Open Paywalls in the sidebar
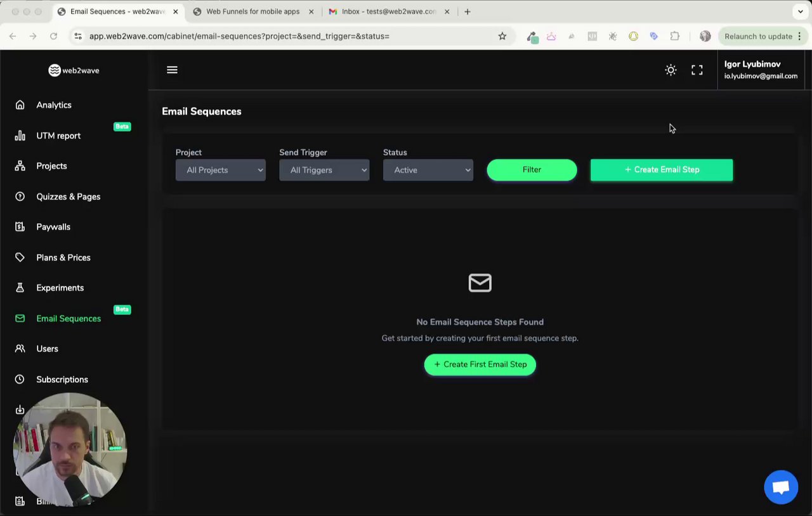 pos(53,227)
